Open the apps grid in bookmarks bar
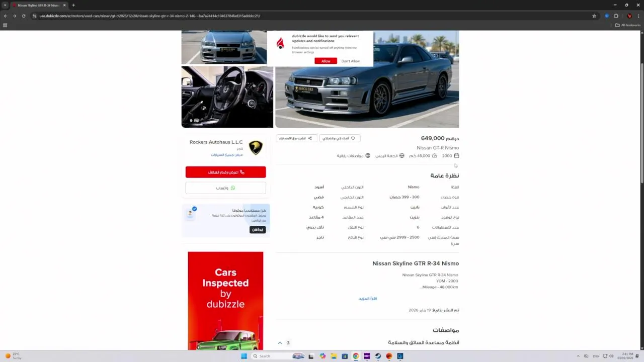644x362 pixels. coord(5,25)
